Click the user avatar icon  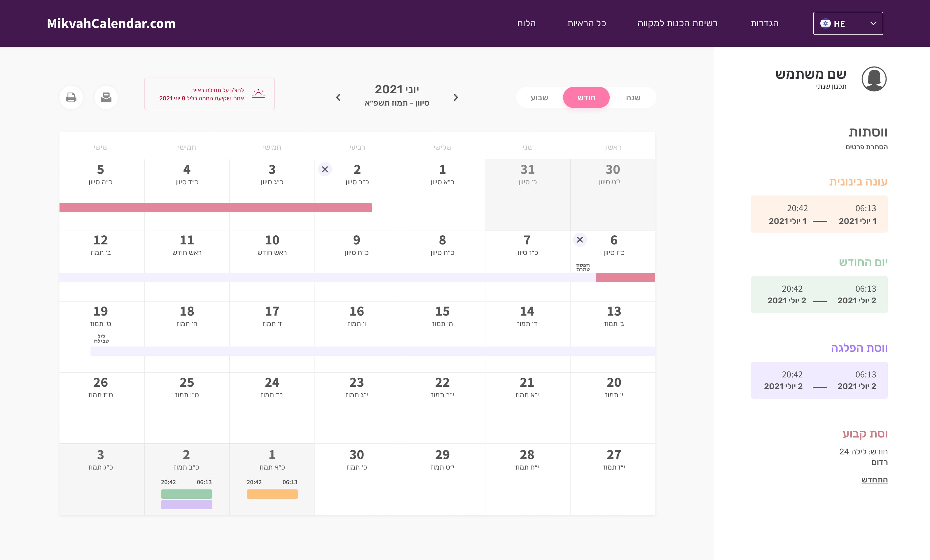[874, 79]
